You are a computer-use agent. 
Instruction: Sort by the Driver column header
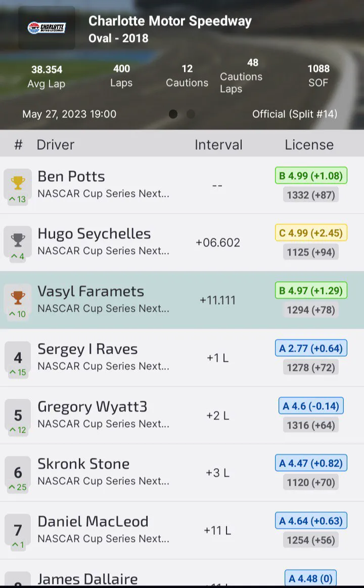(55, 145)
